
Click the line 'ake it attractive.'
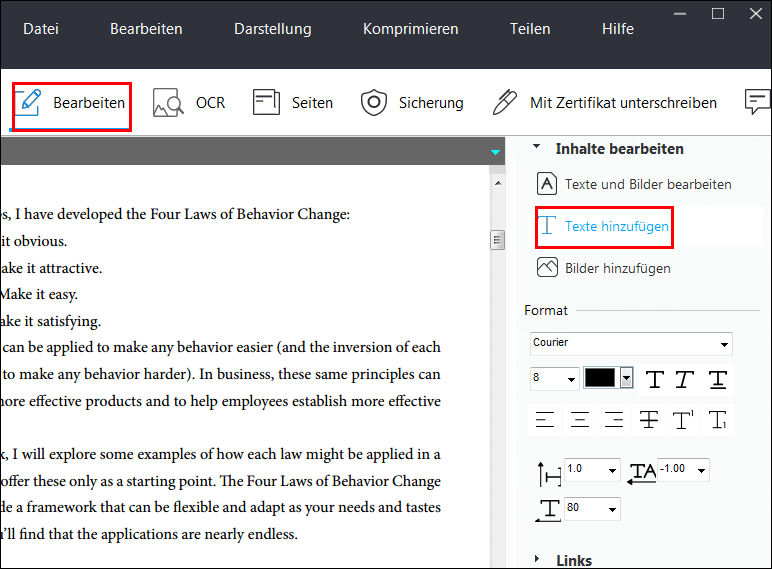point(51,268)
